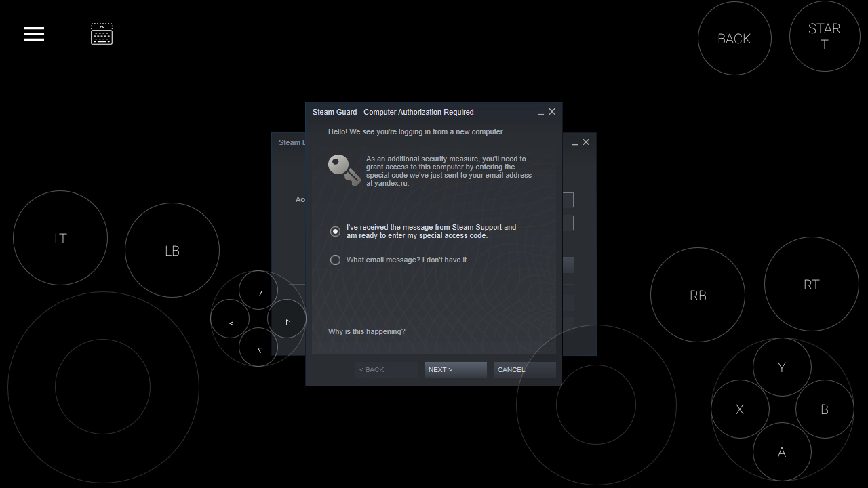Tap the BACK gamepad button
The height and width of the screenshot is (488, 868).
click(734, 39)
